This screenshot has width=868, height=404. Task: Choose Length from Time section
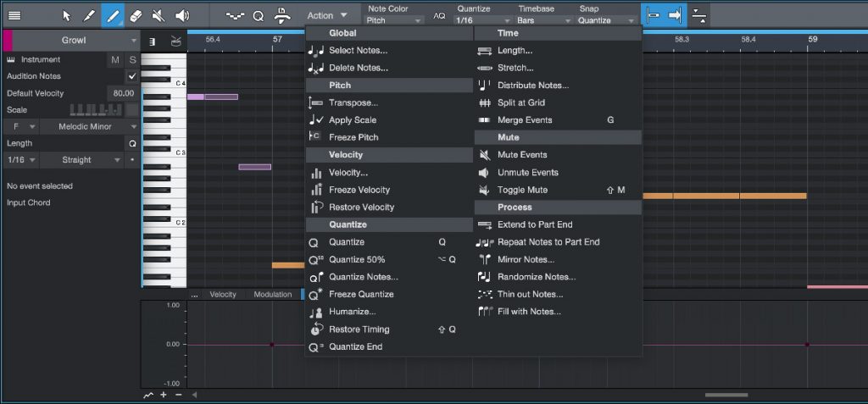[x=558, y=50]
